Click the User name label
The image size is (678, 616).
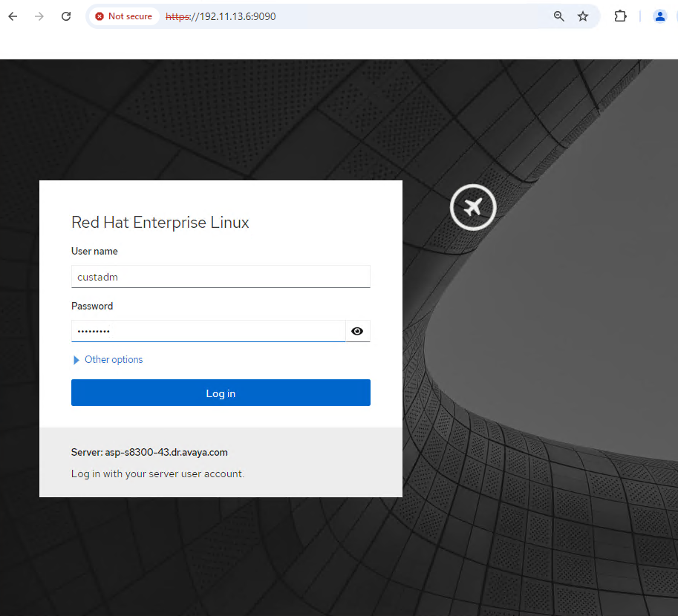[x=94, y=251]
